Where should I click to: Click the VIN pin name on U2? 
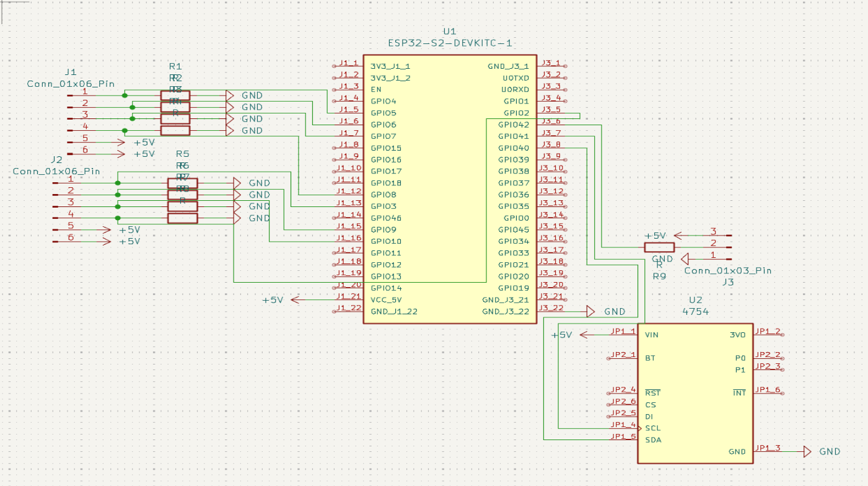652,335
